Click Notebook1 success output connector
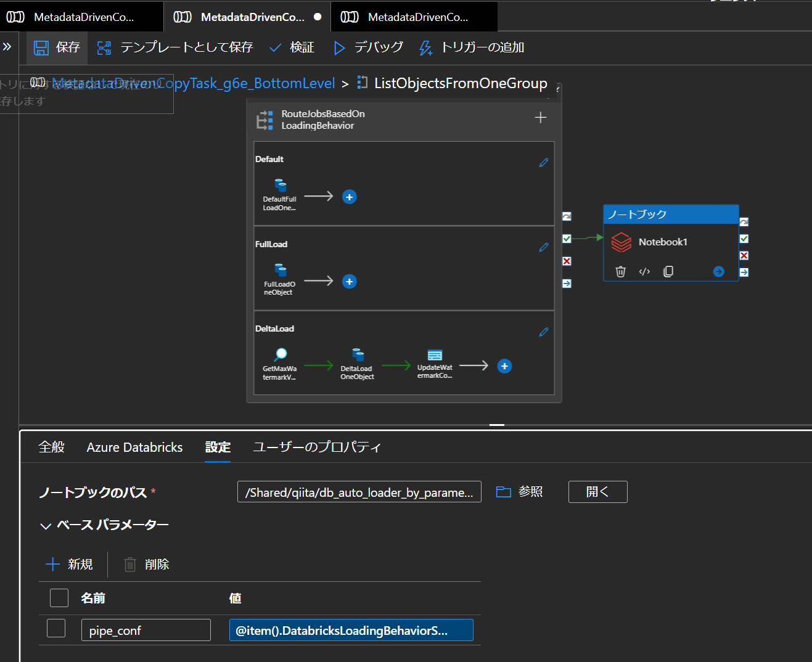 click(744, 239)
